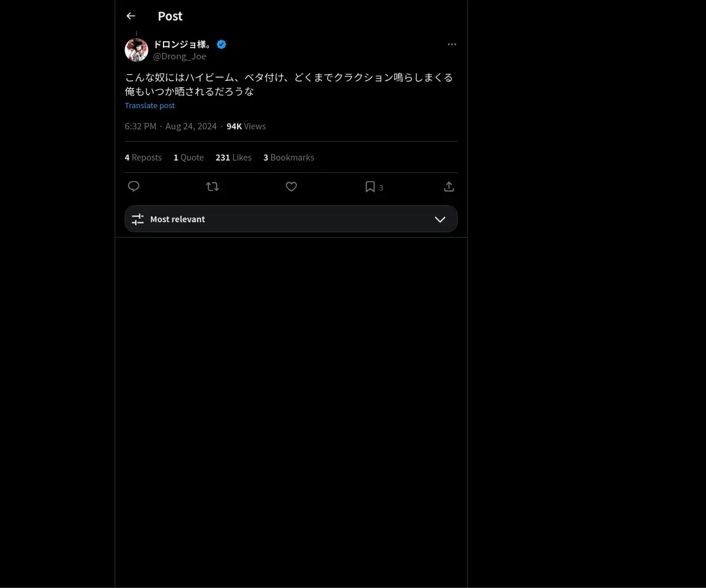View the 4 Reposts list
706x588 pixels.
point(143,157)
